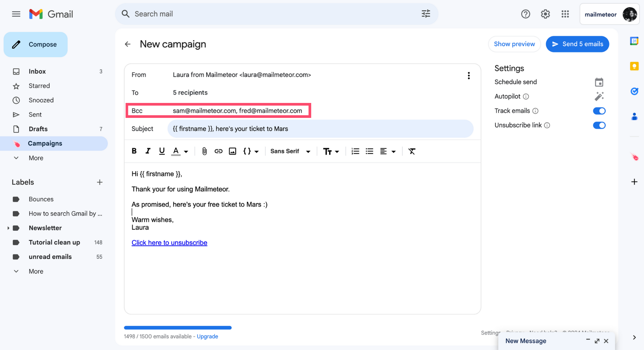Get add-ons with the plus icon
Screen dimensions: 644x350
point(634,182)
